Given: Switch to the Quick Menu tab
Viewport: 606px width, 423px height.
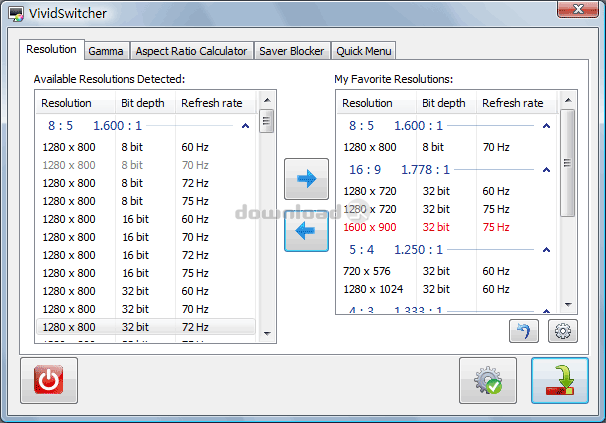Looking at the screenshot, I should (x=364, y=51).
